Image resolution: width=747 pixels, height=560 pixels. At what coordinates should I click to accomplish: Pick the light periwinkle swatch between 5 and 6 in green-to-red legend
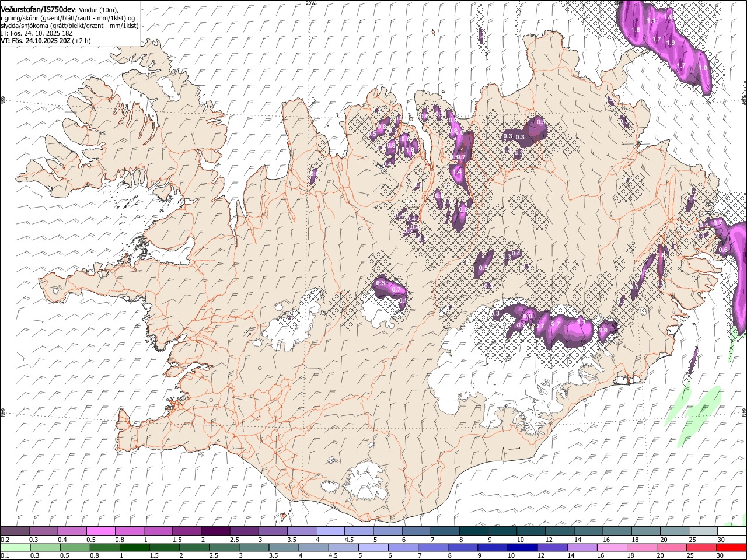pyautogui.click(x=373, y=547)
